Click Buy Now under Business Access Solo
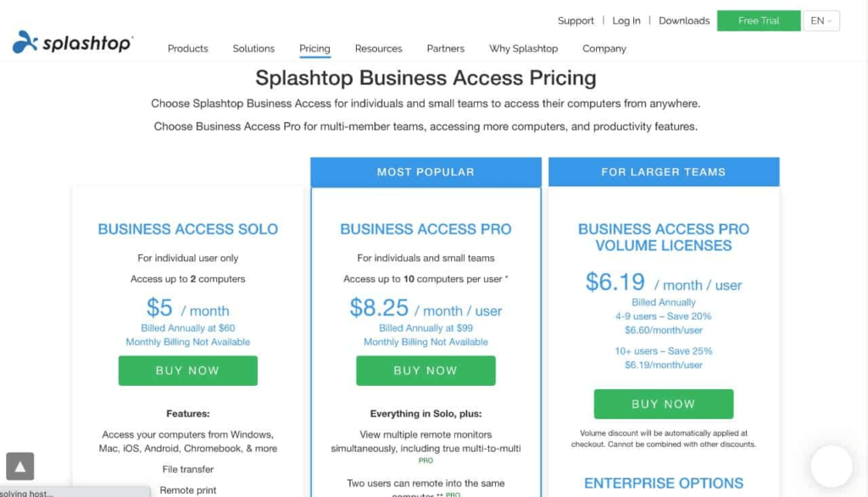Image resolution: width=868 pixels, height=497 pixels. [x=187, y=371]
